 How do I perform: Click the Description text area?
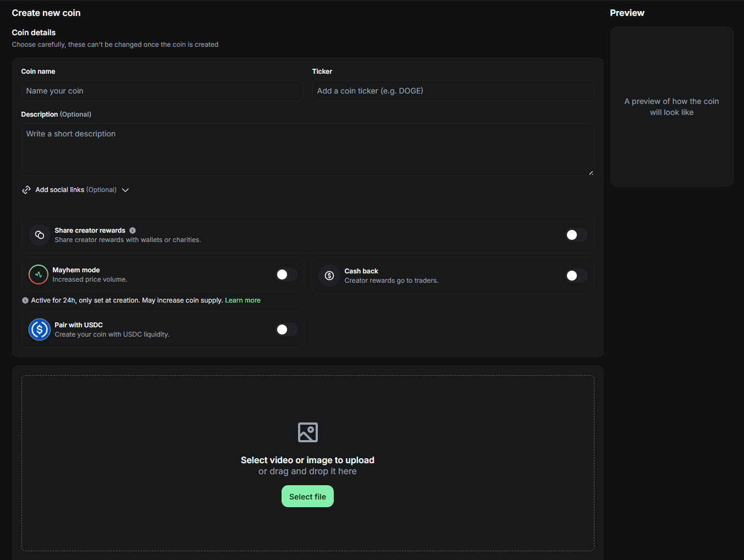[x=308, y=150]
